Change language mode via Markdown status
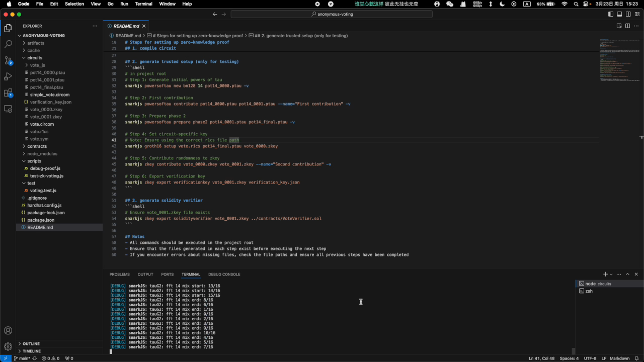 pos(619,358)
